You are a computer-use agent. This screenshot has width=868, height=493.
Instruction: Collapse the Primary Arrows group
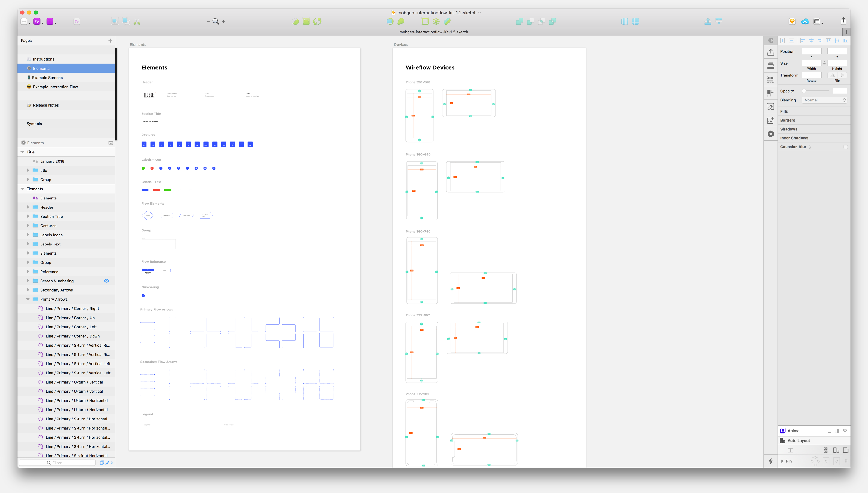coord(28,299)
